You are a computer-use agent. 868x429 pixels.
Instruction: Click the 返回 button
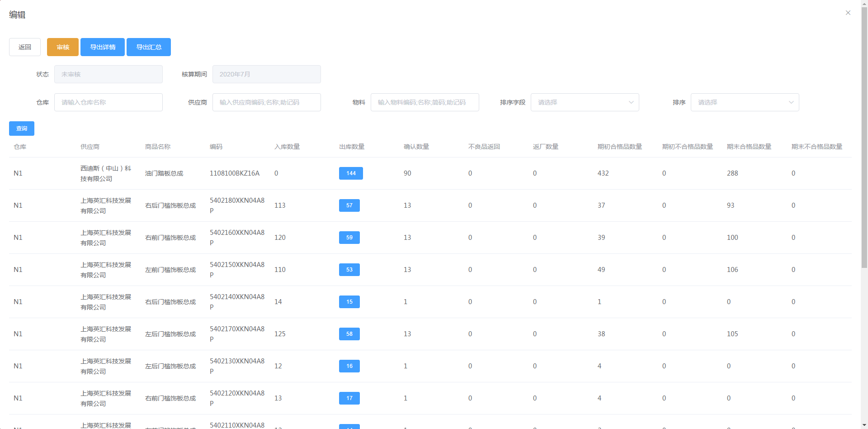coord(25,47)
